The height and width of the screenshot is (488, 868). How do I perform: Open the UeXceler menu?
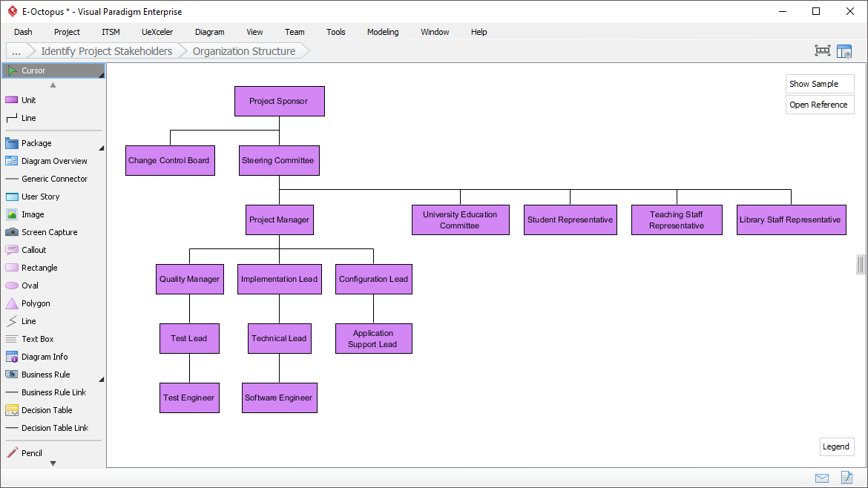[x=157, y=32]
